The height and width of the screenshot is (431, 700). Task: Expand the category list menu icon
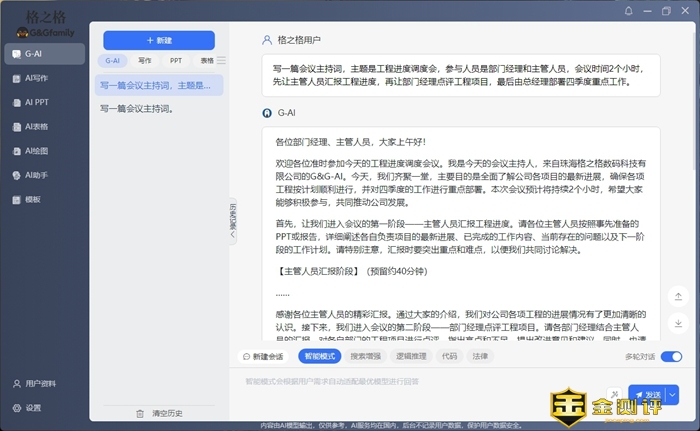click(x=222, y=60)
